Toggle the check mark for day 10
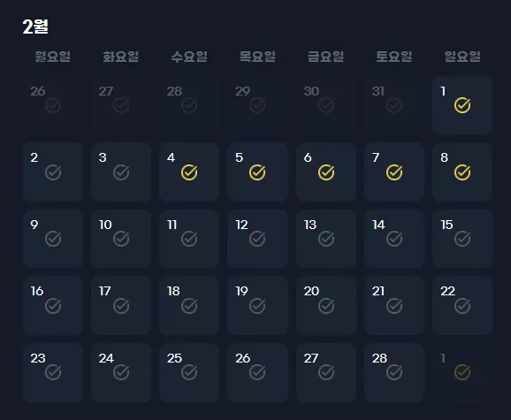511x420 pixels. point(121,239)
